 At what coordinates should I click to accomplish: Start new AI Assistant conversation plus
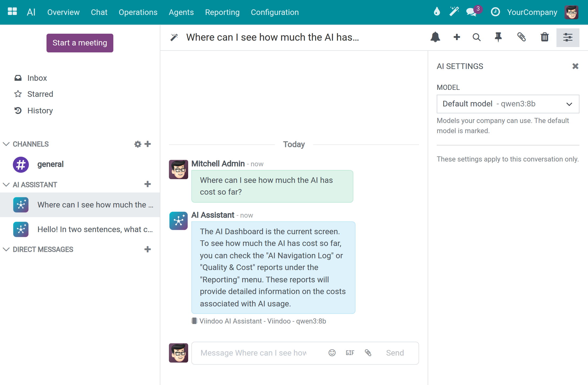[x=148, y=184]
